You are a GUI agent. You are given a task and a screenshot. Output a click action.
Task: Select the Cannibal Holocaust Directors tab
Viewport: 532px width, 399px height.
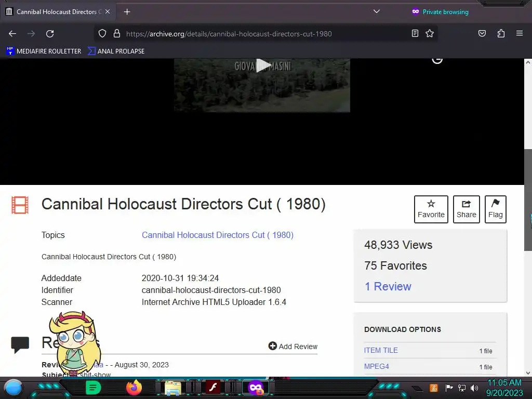[58, 12]
